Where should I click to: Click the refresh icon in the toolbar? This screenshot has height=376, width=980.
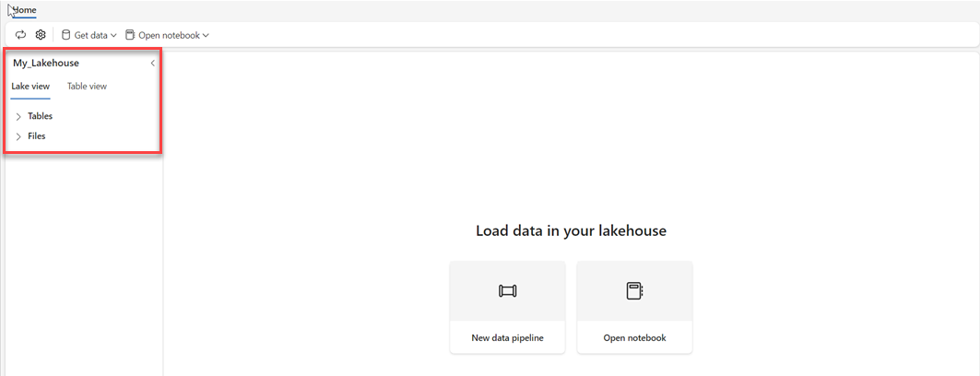click(x=21, y=35)
